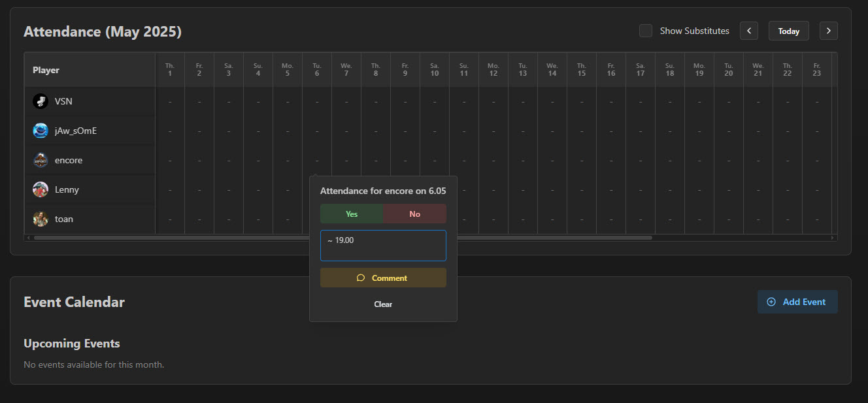This screenshot has height=403, width=868.
Task: Click inside the comment text field
Action: [383, 246]
